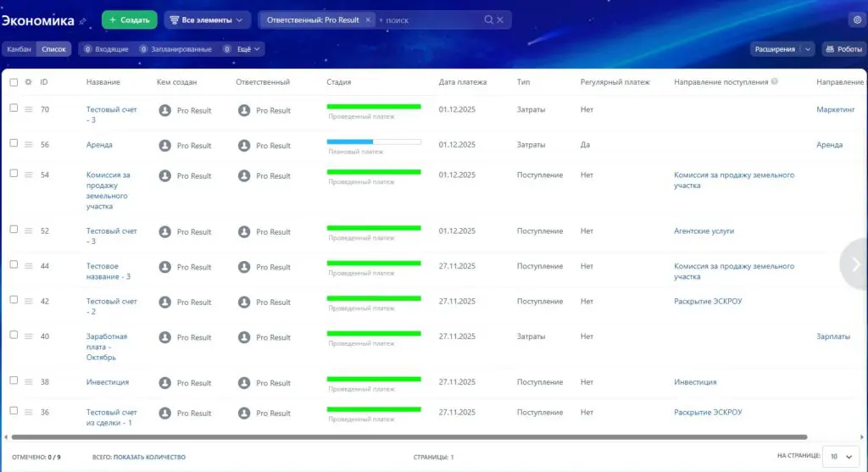Open grid settings gear in table header

pos(28,82)
